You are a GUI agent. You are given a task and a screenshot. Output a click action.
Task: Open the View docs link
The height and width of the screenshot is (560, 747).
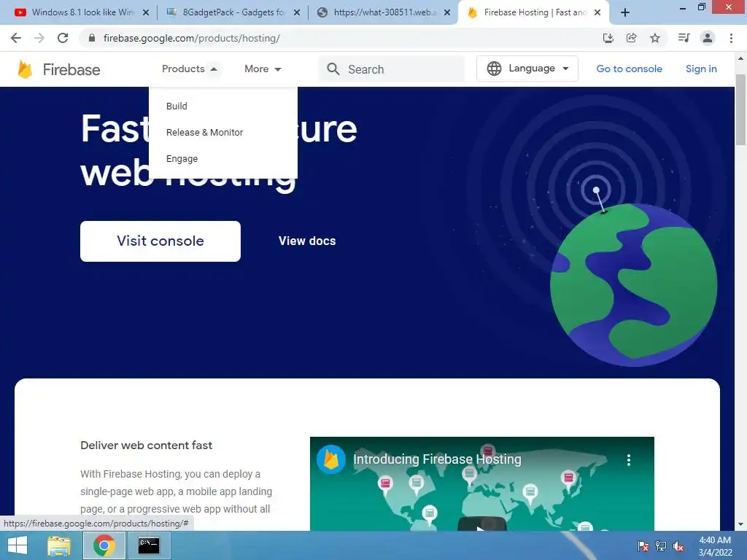click(307, 241)
